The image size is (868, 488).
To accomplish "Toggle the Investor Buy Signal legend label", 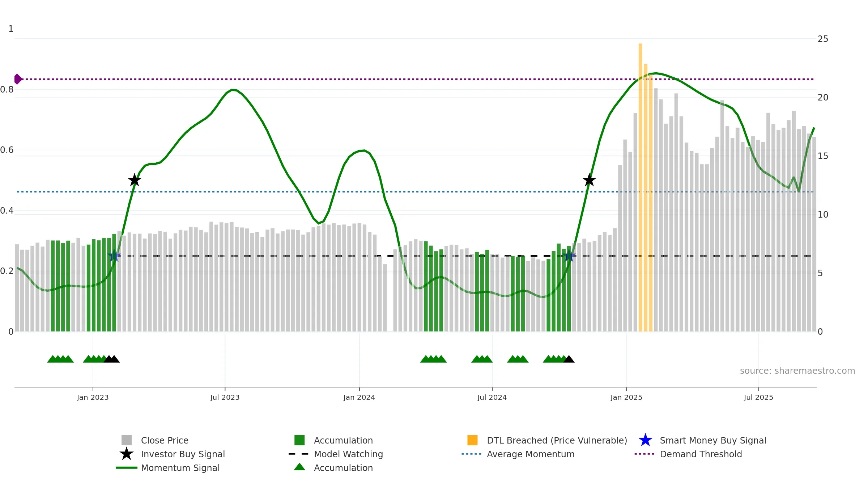I will 183,454.
